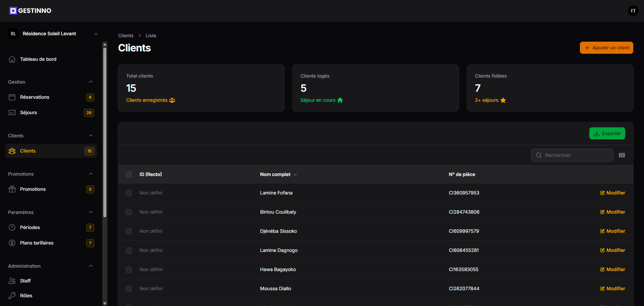Viewport: 644px width, 306px height.
Task: Click the sidebar scroll-down arrow
Action: click(x=105, y=303)
